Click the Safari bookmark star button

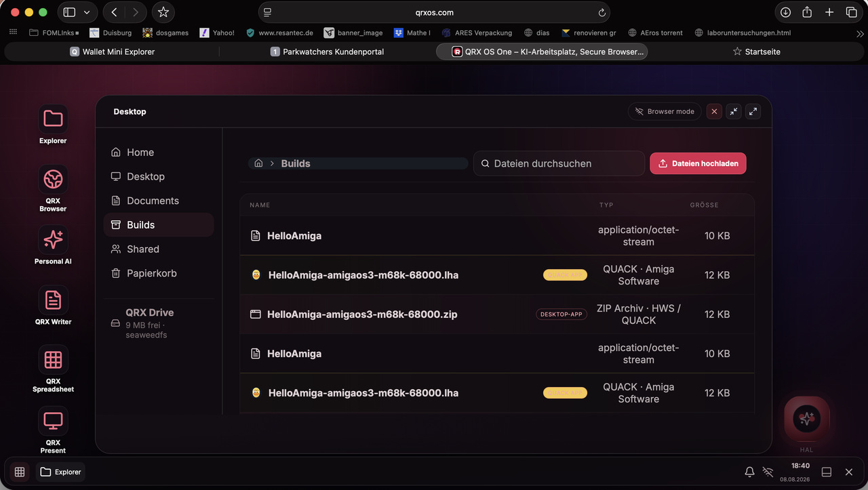[x=163, y=12]
